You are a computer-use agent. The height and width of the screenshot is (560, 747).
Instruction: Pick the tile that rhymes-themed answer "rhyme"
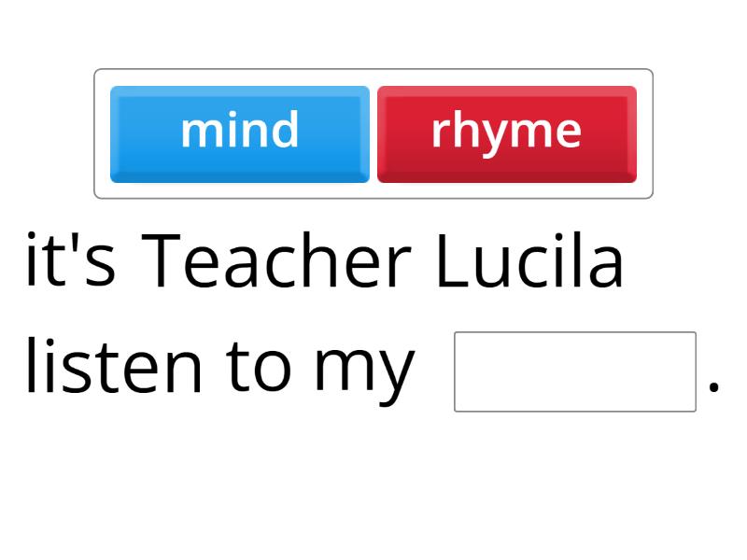506,133
